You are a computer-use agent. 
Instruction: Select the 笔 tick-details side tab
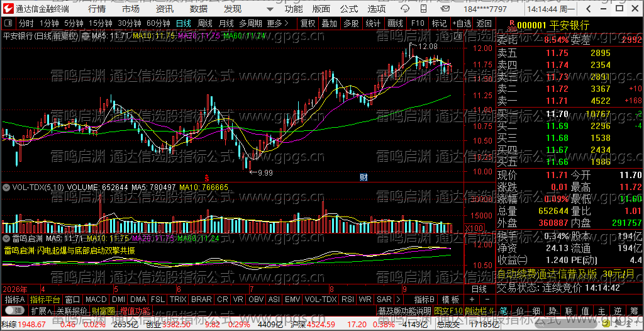504,310
